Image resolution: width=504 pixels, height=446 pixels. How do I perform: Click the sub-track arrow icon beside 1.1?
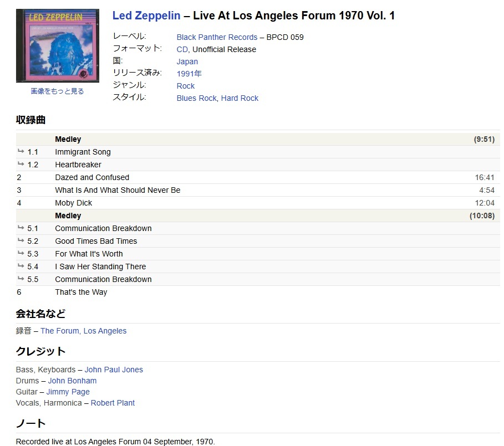click(21, 151)
